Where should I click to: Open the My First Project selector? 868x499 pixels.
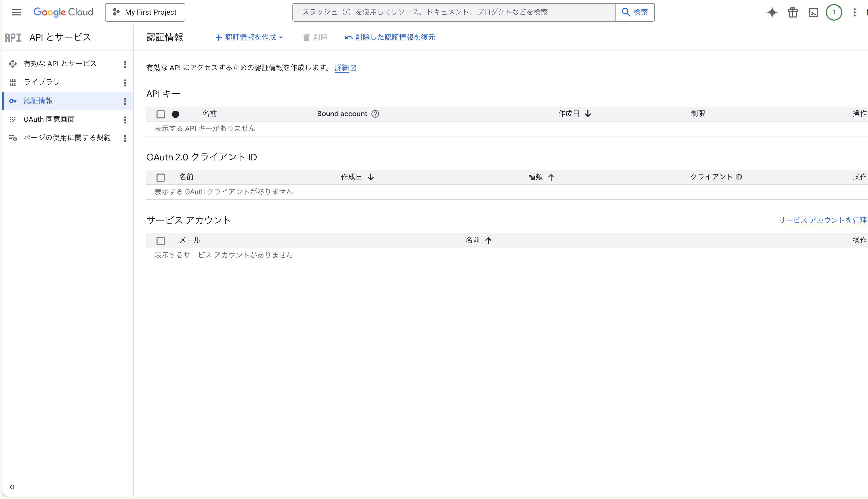click(145, 12)
